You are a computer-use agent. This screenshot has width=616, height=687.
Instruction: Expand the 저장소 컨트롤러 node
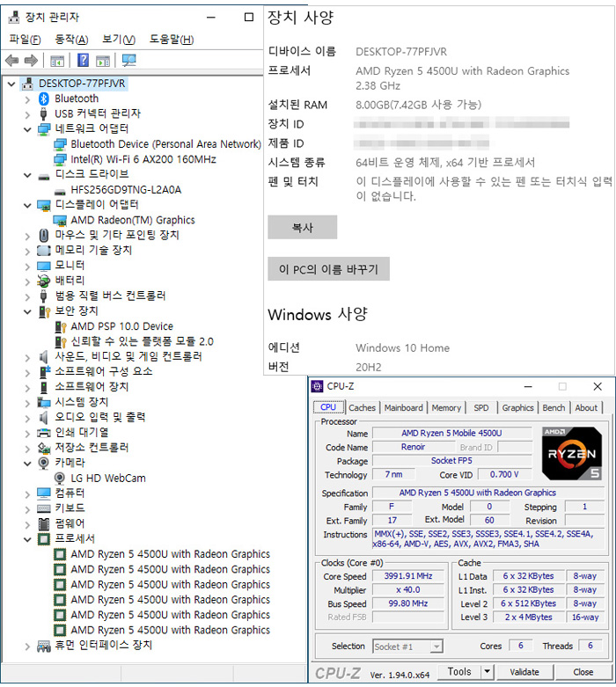coord(27,449)
